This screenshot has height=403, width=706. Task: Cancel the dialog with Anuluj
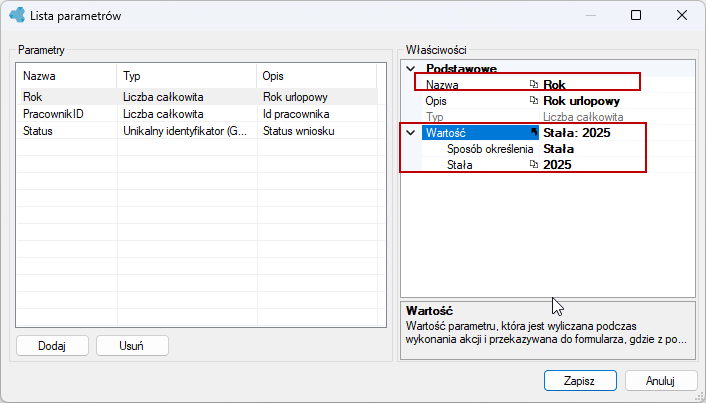tap(661, 380)
